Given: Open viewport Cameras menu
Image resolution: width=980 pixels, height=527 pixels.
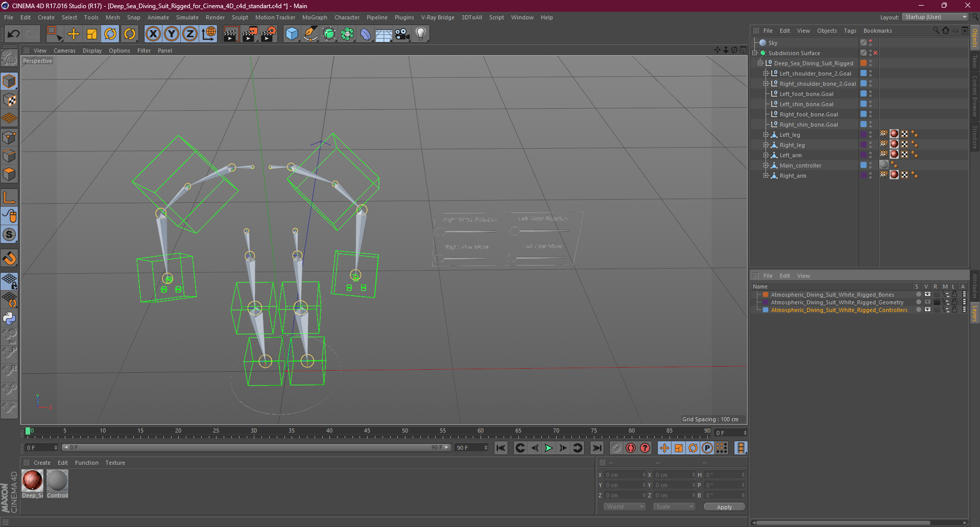Looking at the screenshot, I should click(64, 51).
